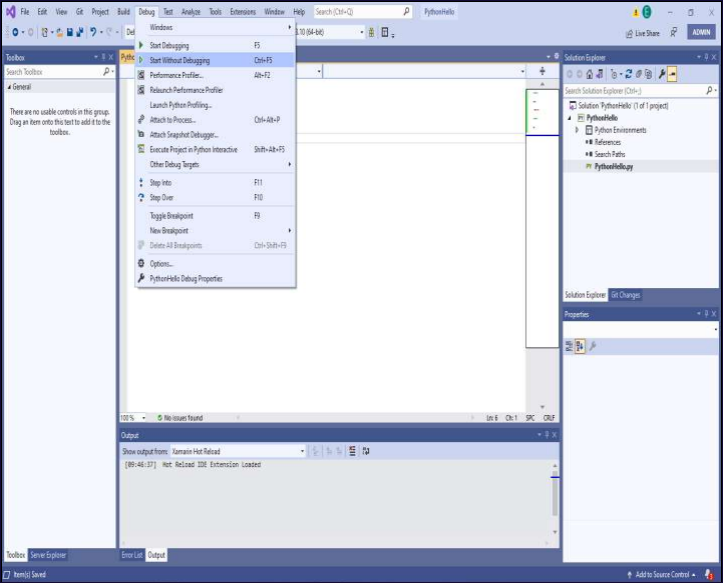Click the Search (Ctrl+Q) box
This screenshot has height=583, width=723.
[x=363, y=12]
